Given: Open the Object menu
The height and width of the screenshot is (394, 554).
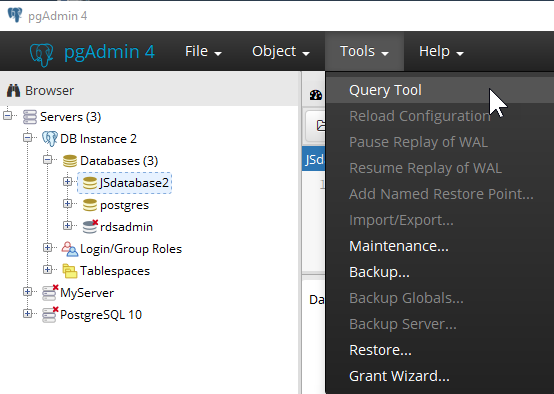Looking at the screenshot, I should (x=281, y=52).
